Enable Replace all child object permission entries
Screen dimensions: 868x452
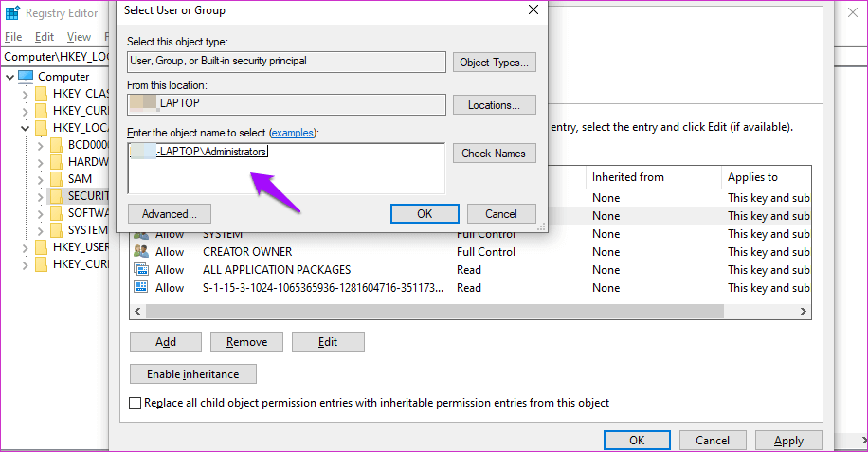(135, 403)
